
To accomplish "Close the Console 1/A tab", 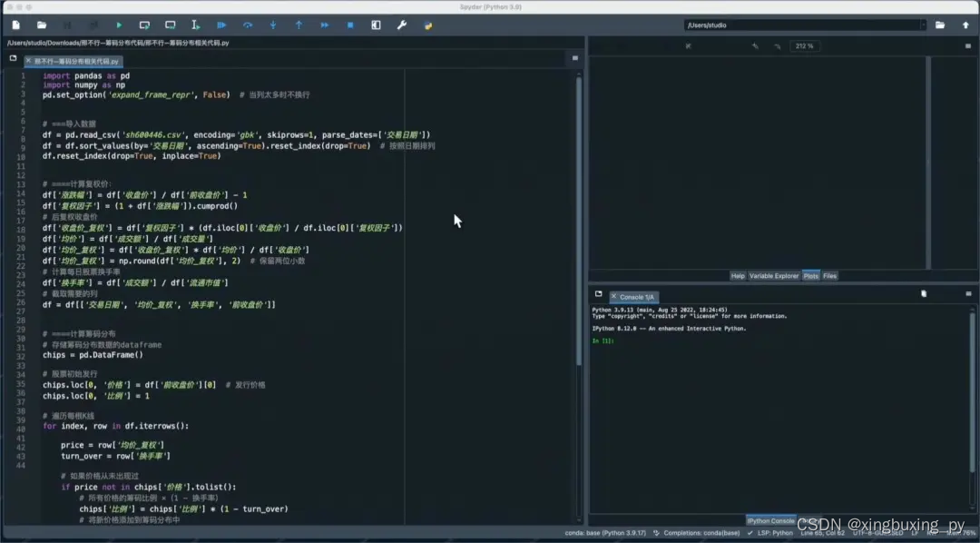I will [613, 297].
